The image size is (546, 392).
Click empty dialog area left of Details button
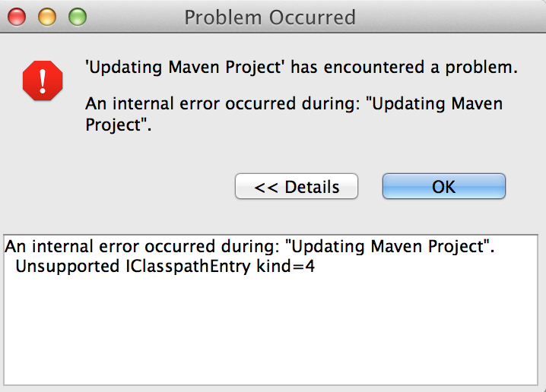(122, 186)
